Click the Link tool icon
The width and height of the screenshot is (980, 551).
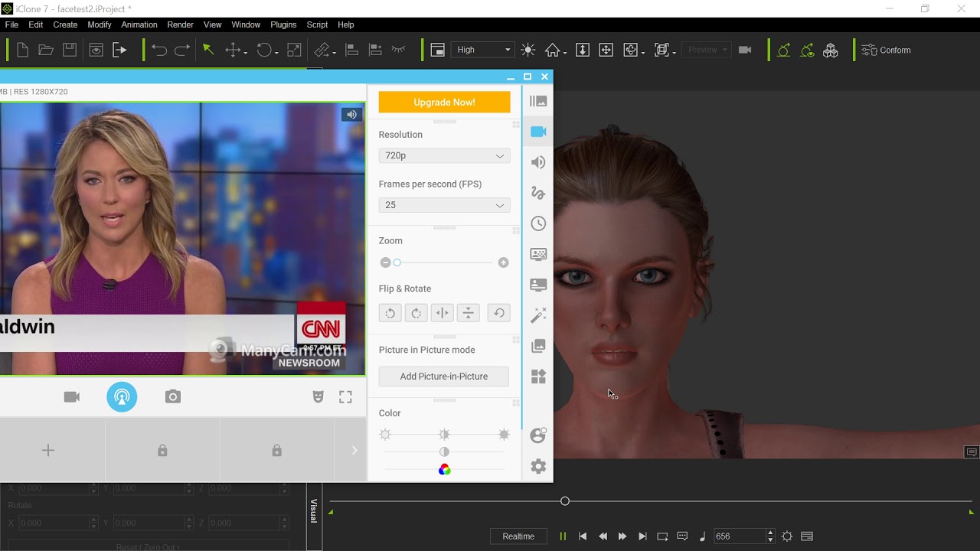pos(322,50)
